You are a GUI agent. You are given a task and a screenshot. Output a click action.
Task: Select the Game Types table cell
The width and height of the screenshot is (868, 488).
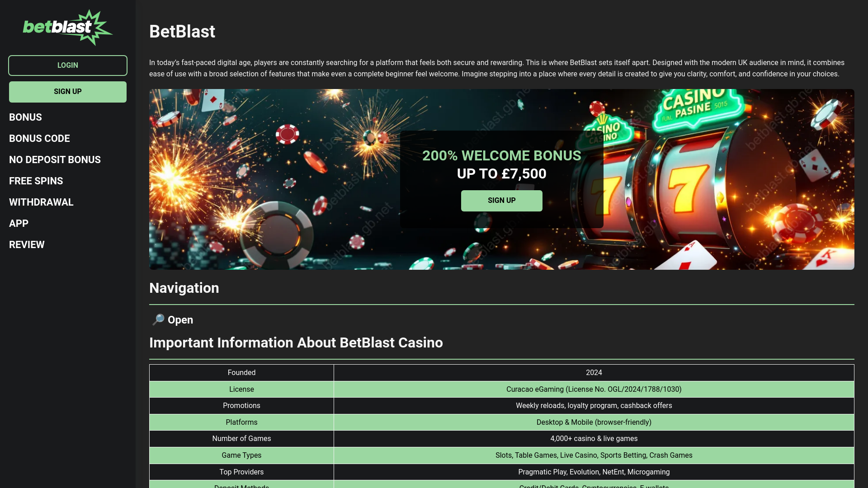tap(241, 455)
